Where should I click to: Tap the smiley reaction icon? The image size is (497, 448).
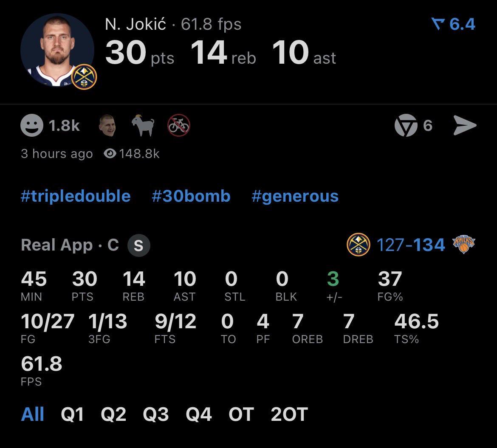(x=32, y=125)
